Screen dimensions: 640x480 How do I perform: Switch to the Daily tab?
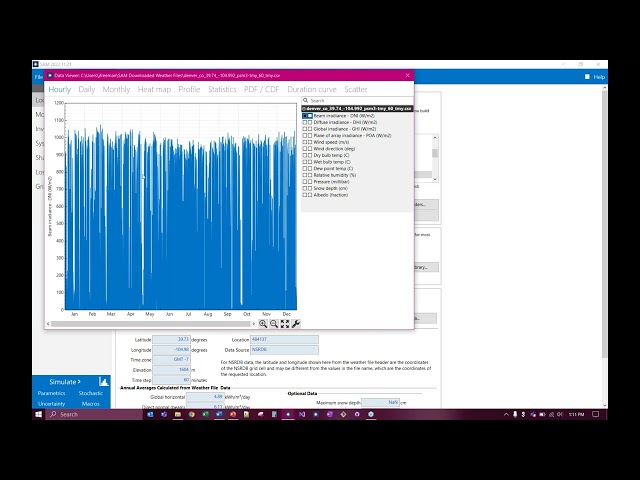click(x=87, y=89)
